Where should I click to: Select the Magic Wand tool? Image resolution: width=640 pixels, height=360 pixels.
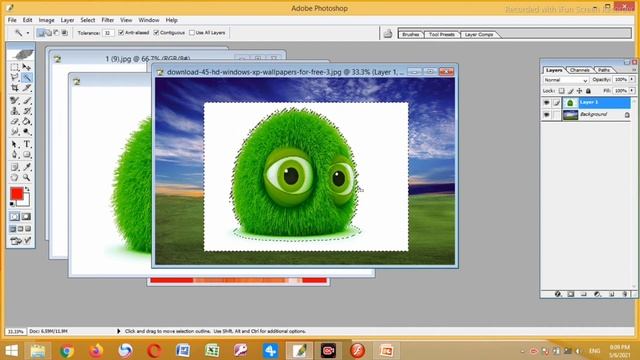[x=27, y=77]
